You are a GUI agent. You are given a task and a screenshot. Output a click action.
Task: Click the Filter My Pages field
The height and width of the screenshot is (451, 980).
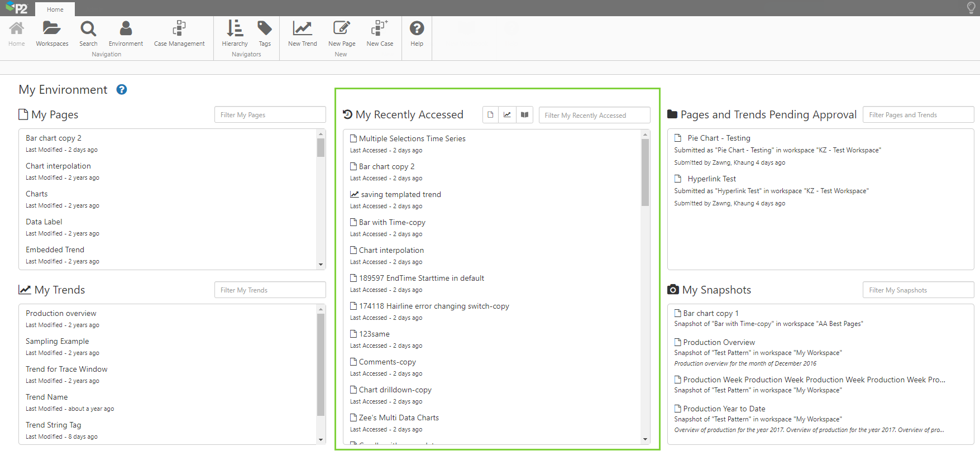[x=270, y=115]
